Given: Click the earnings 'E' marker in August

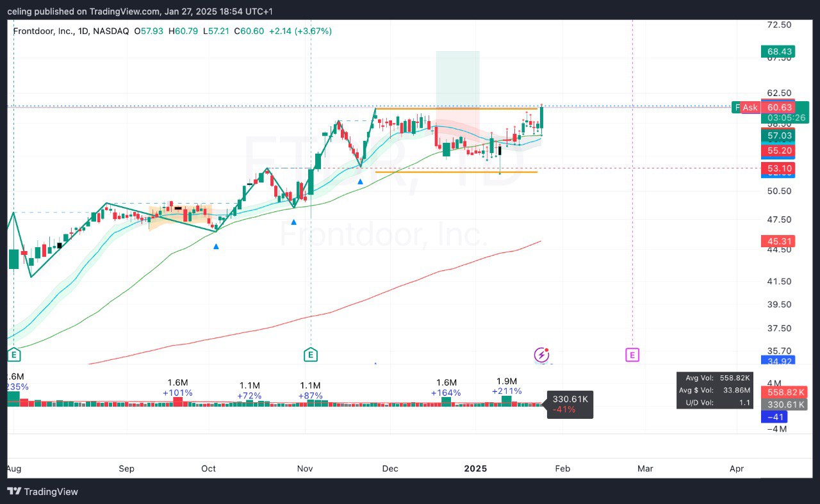Looking at the screenshot, I should (13, 354).
